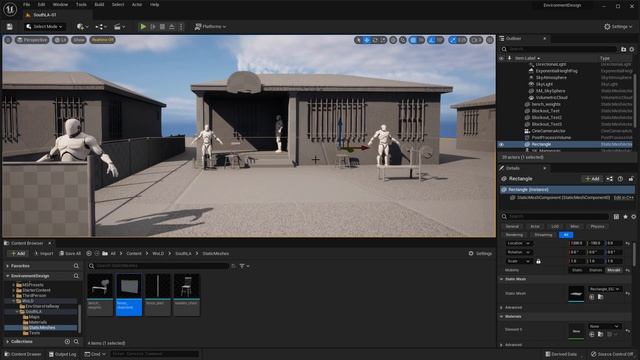Open the Platforms dropdown
The image size is (640, 360).
click(x=210, y=27)
